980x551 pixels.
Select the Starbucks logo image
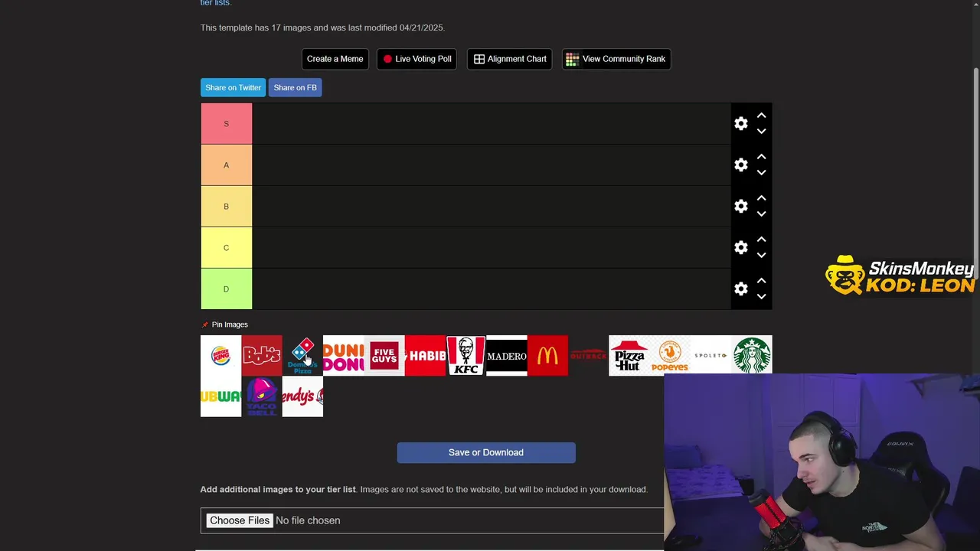752,356
